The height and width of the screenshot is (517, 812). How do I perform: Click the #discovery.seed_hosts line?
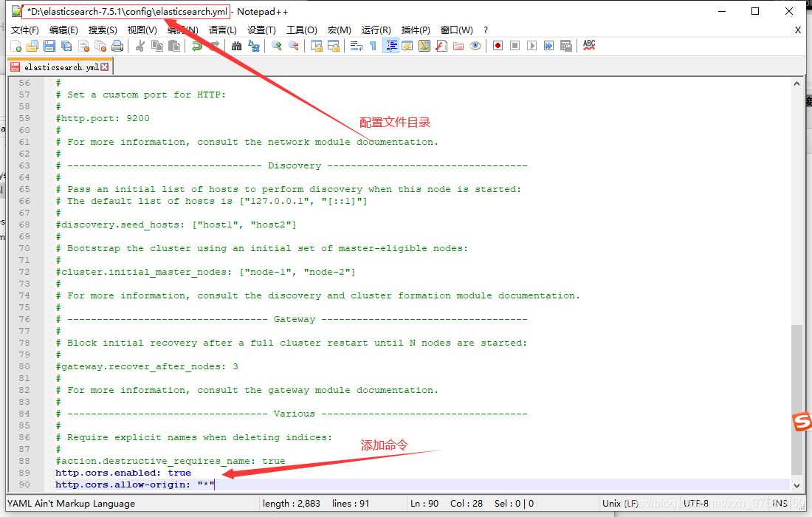tap(176, 225)
